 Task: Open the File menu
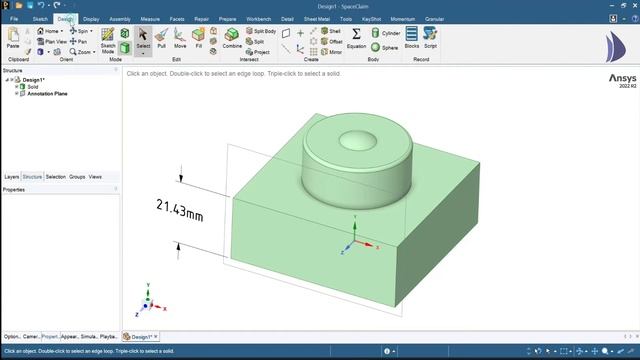coord(14,19)
